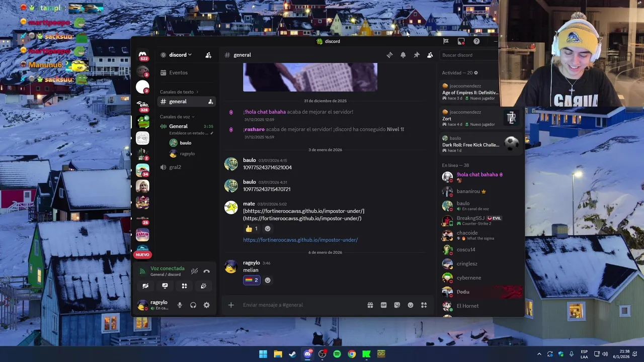This screenshot has width=644, height=362.
Task: Show hidden system tray icons chevron
Action: (x=539, y=354)
